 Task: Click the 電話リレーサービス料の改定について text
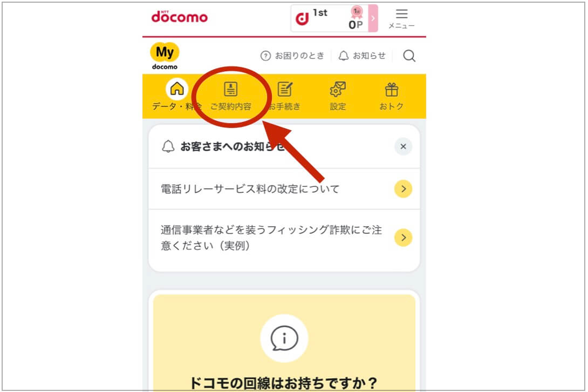coord(250,189)
